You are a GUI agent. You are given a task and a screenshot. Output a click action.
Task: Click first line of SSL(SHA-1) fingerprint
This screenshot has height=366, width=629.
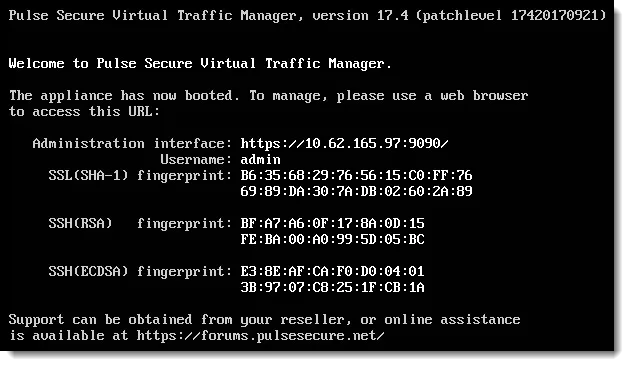pyautogui.click(x=356, y=175)
